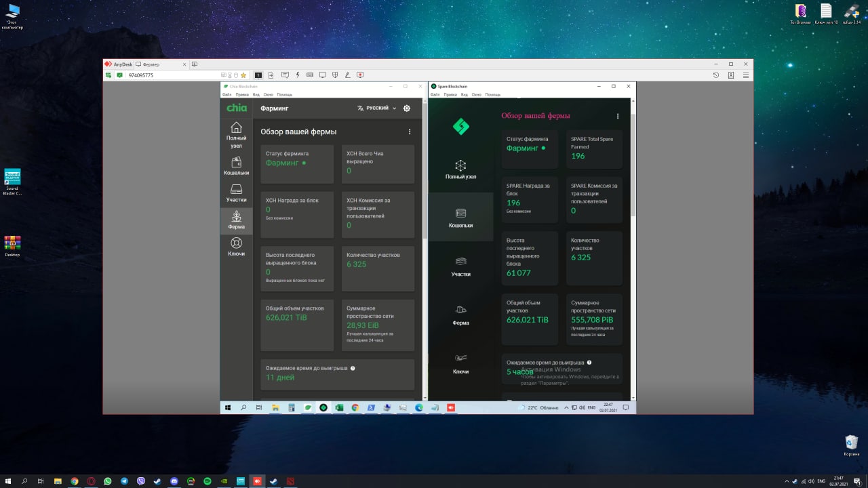
Task: Open Chia farm overview three-dot menu
Action: tap(409, 131)
